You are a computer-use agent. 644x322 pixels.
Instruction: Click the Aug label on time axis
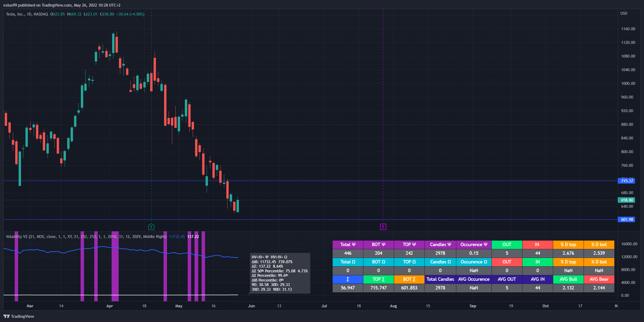coord(393,306)
